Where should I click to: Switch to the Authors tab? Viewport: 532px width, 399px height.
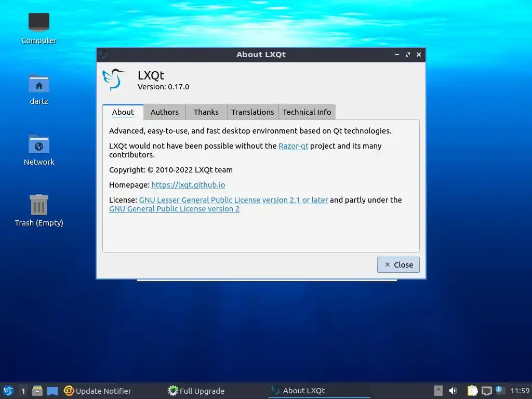[x=164, y=112]
